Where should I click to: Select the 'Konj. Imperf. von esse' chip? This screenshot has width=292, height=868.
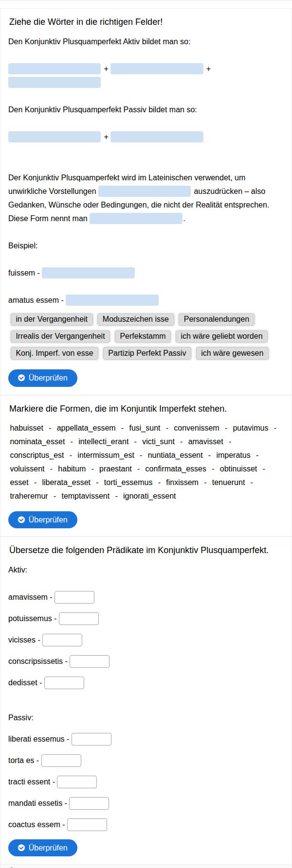[55, 353]
